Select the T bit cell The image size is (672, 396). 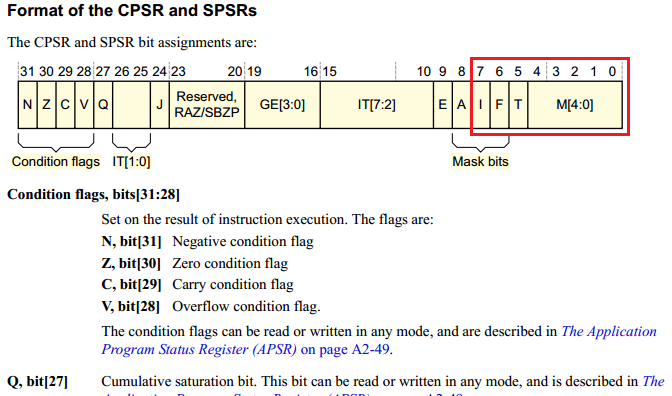518,105
